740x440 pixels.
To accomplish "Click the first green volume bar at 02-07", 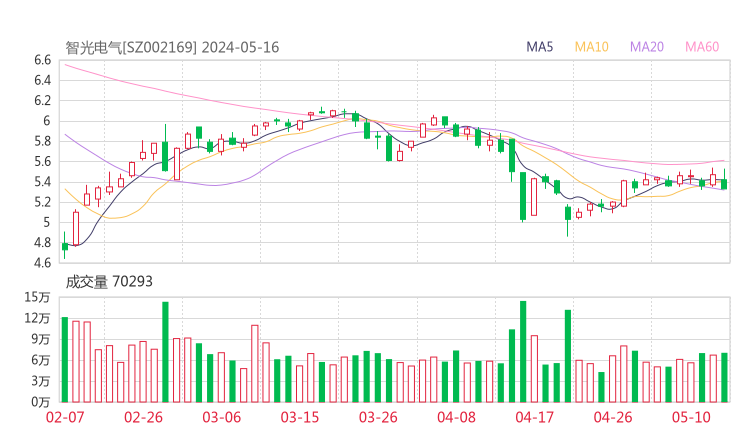I will tap(65, 360).
